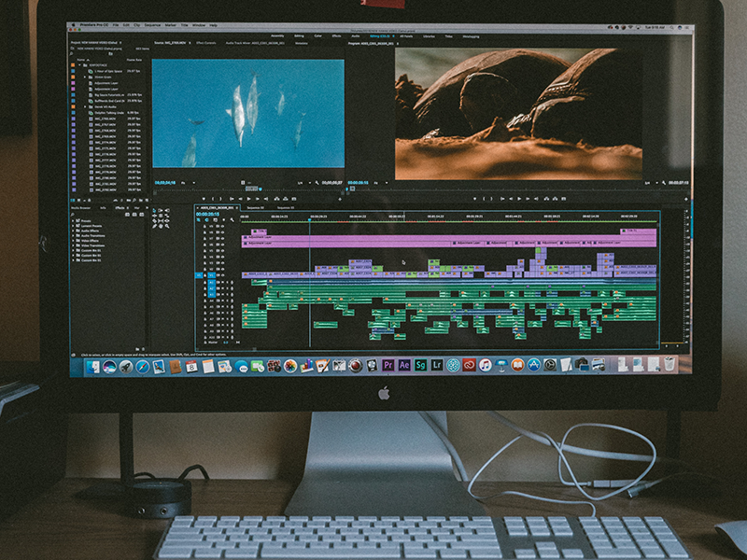Click the timeline playhead timecode
This screenshot has width=747, height=560.
[x=207, y=214]
